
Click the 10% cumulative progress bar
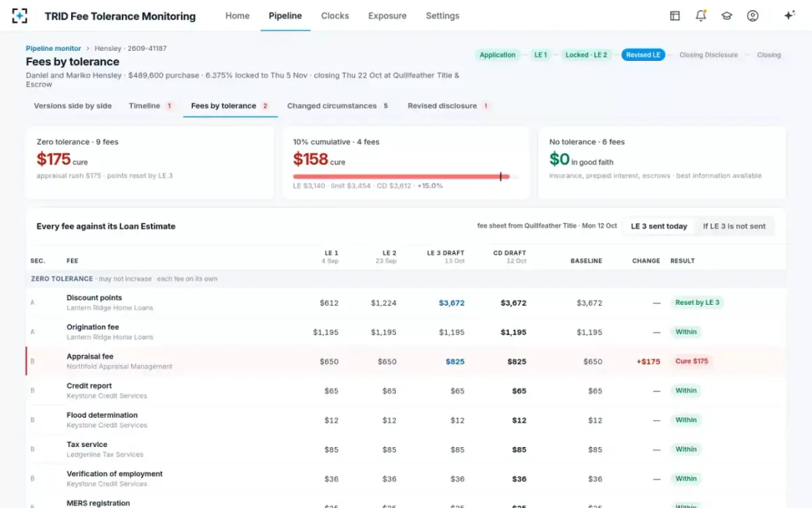pyautogui.click(x=406, y=176)
